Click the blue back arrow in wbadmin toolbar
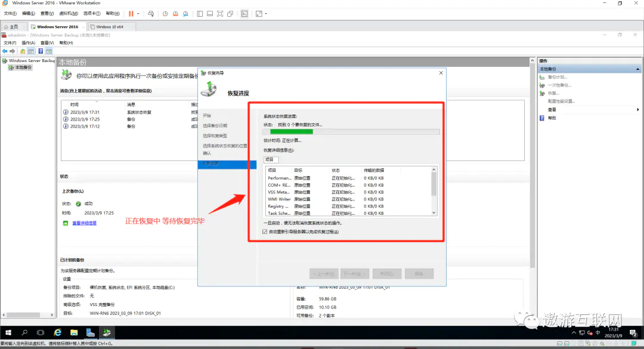The height and width of the screenshot is (349, 644). pos(5,51)
